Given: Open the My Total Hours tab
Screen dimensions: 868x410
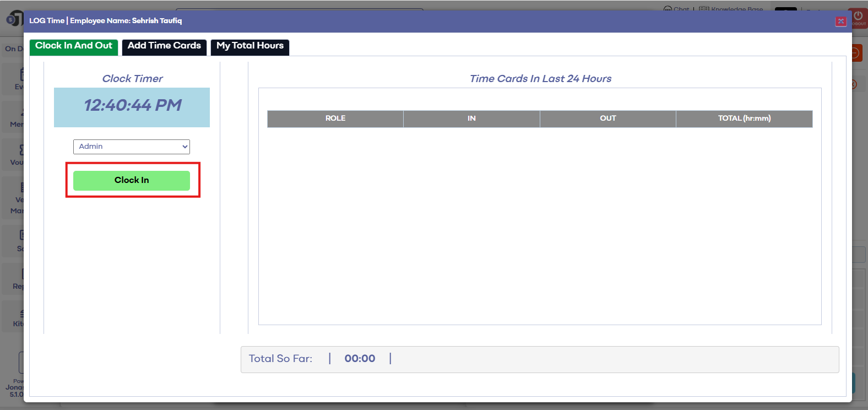Looking at the screenshot, I should 250,46.
